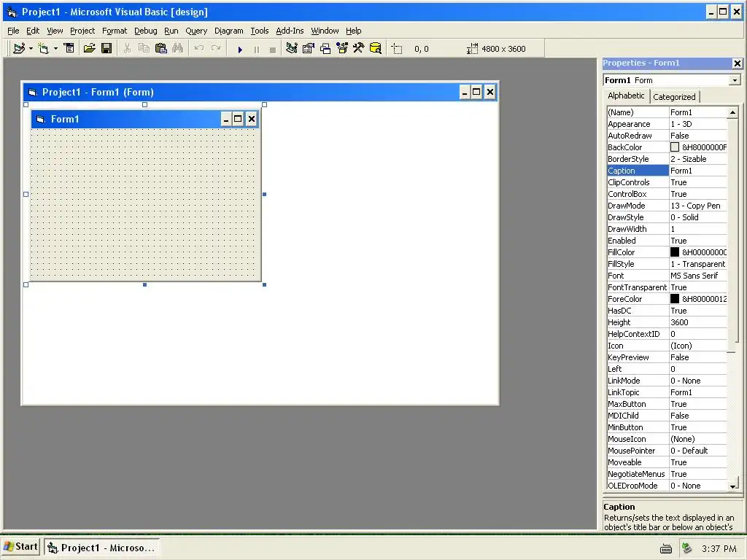Click the keyboard icon in system tray

coord(665,549)
